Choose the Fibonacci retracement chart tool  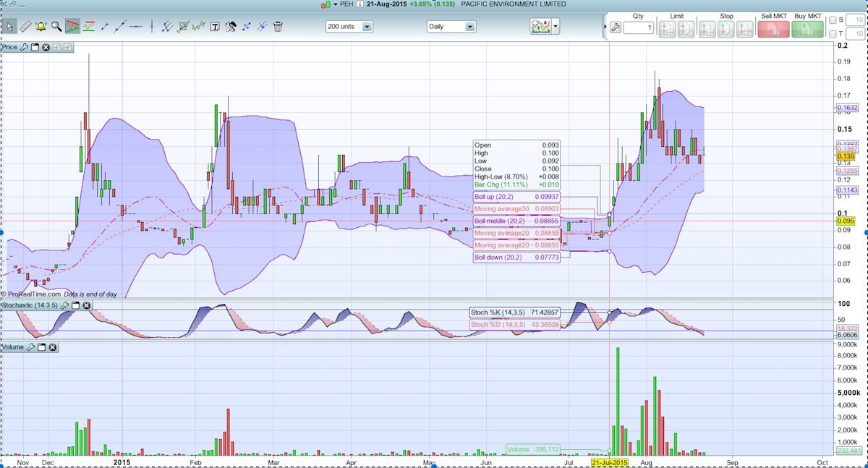(183, 27)
